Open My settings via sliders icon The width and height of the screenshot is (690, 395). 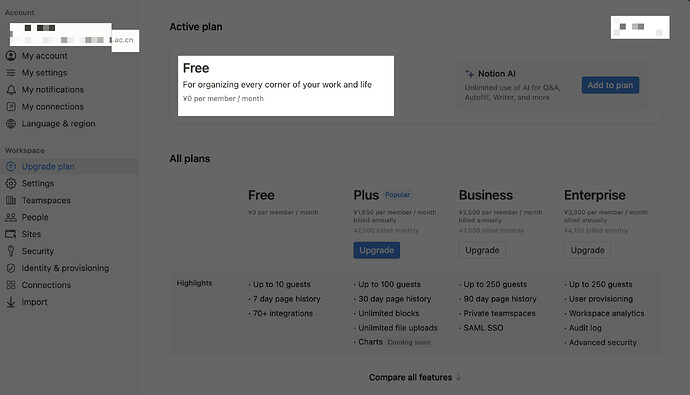(x=11, y=73)
